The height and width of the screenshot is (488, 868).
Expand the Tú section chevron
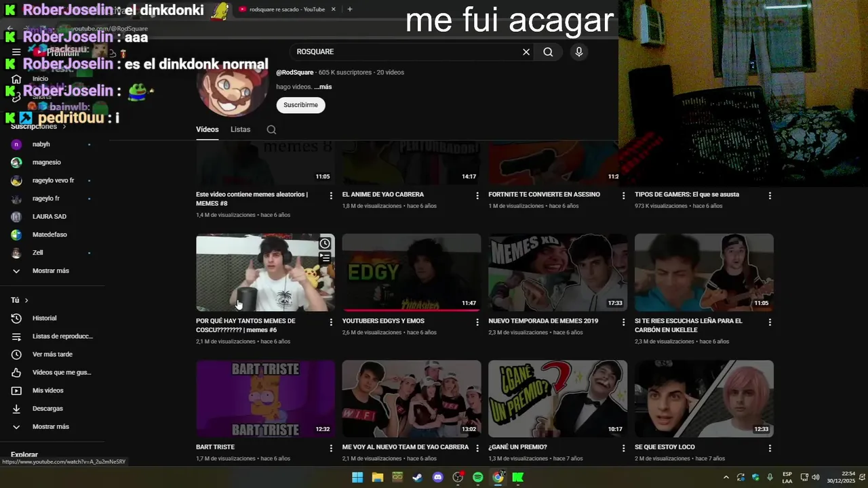[x=26, y=300]
